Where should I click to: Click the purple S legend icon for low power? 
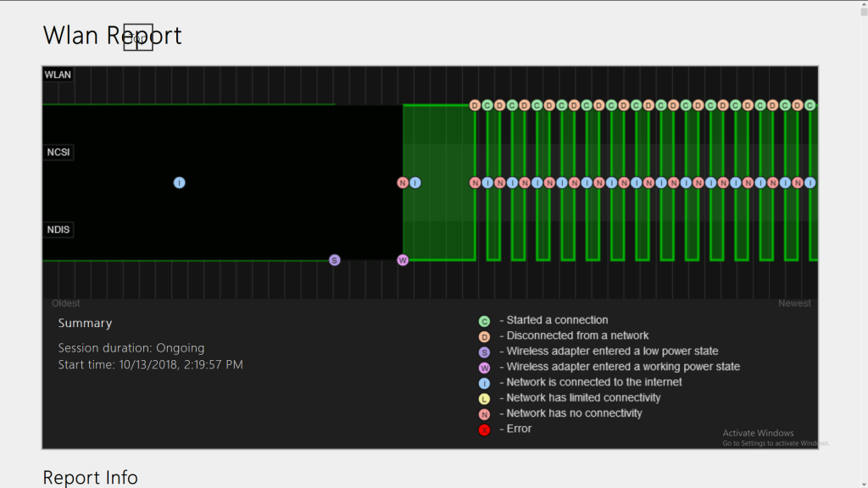pos(484,352)
